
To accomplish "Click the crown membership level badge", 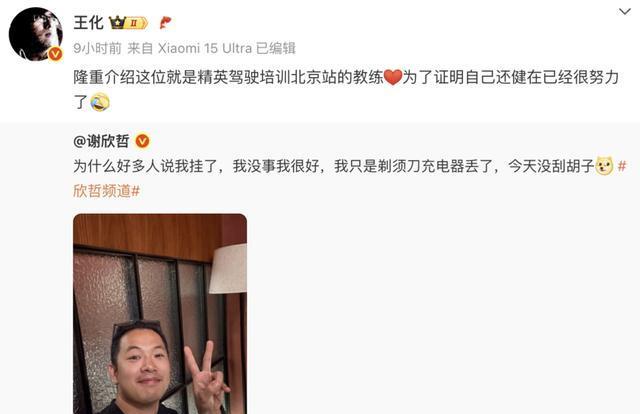I will pos(128,23).
